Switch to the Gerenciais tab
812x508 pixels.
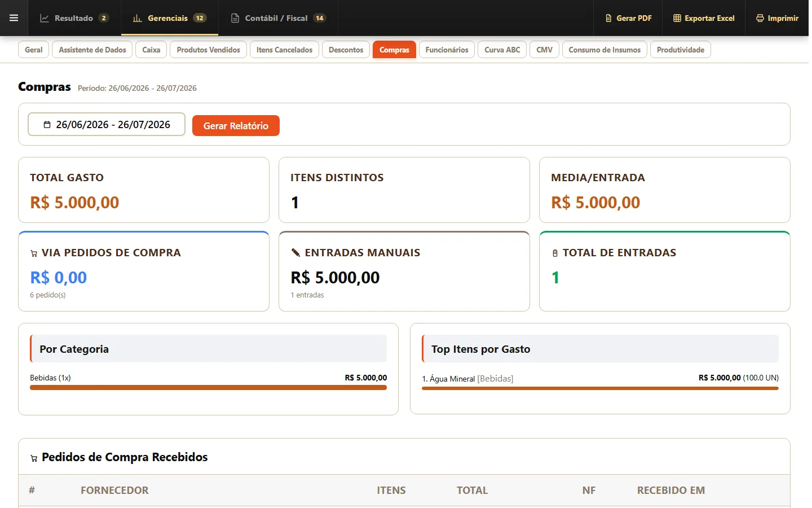170,18
